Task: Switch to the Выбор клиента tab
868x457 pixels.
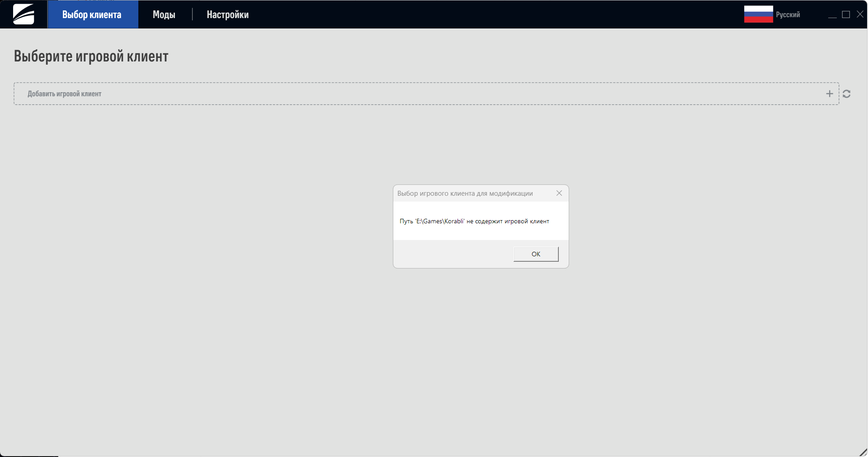Action: coord(92,14)
